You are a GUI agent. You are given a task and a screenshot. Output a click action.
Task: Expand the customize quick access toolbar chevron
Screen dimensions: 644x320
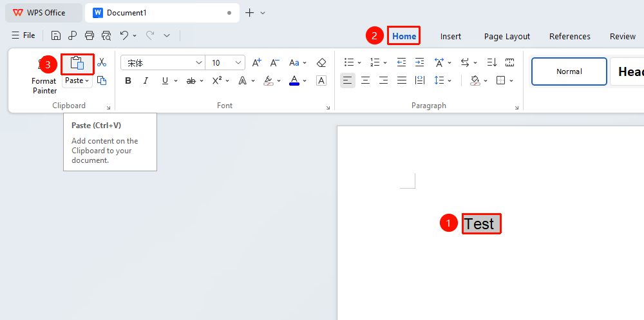(x=167, y=36)
